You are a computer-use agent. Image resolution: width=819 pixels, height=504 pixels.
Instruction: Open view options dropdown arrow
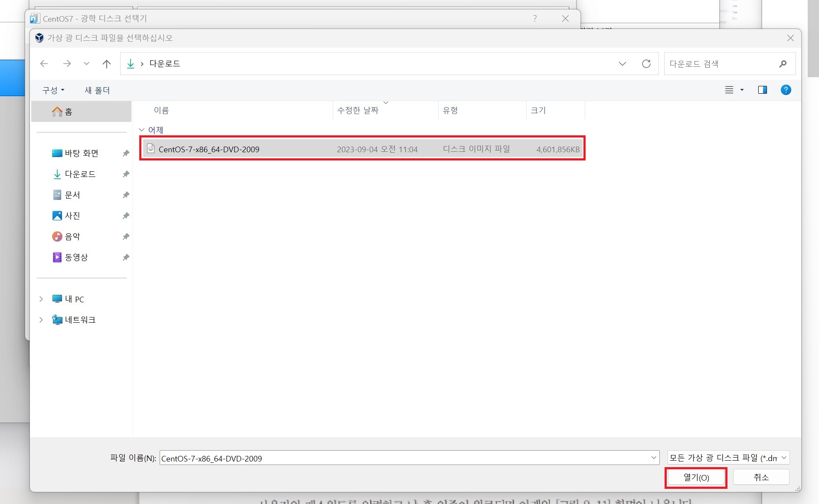click(x=742, y=90)
